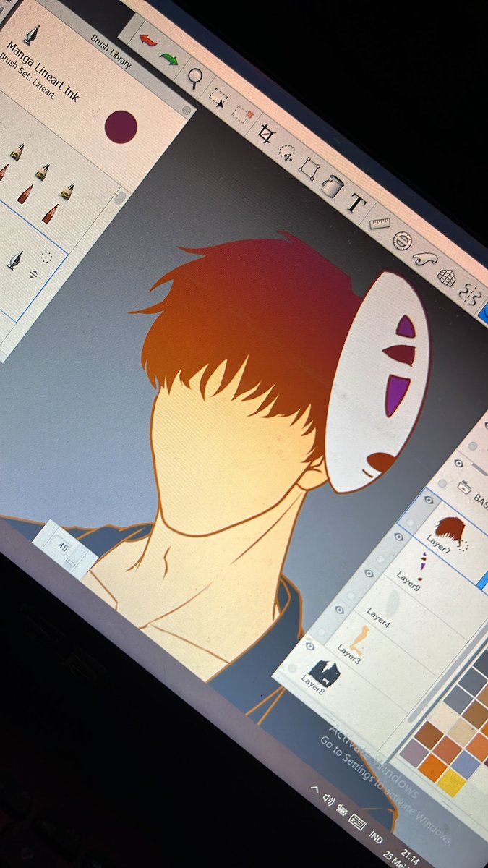Click the Brush Library scrollbar handle

[121, 197]
